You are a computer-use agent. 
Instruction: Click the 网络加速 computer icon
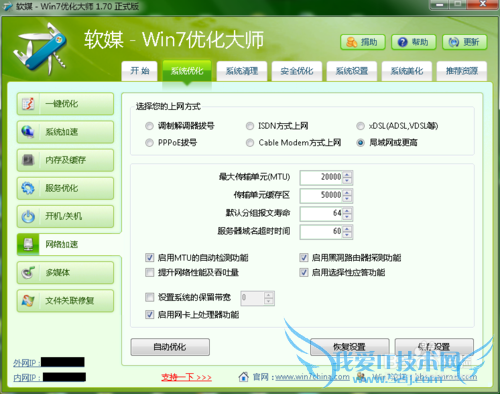[28, 244]
